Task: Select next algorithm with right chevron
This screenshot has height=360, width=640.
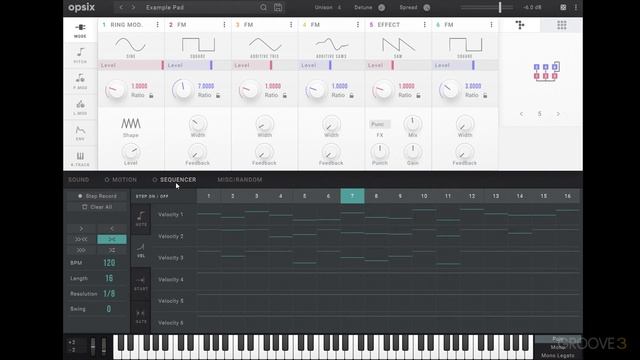Action: pyautogui.click(x=558, y=114)
